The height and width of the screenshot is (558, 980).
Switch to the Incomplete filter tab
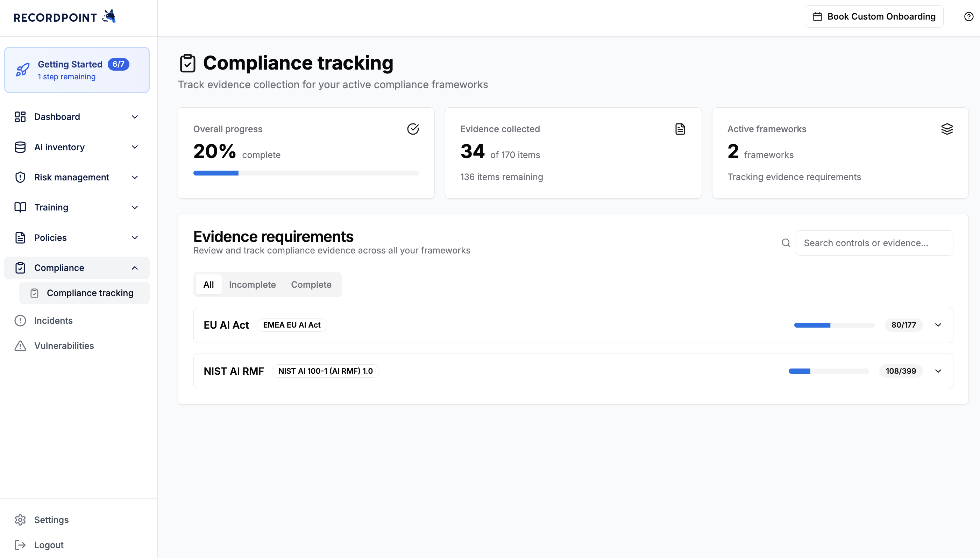pyautogui.click(x=252, y=284)
